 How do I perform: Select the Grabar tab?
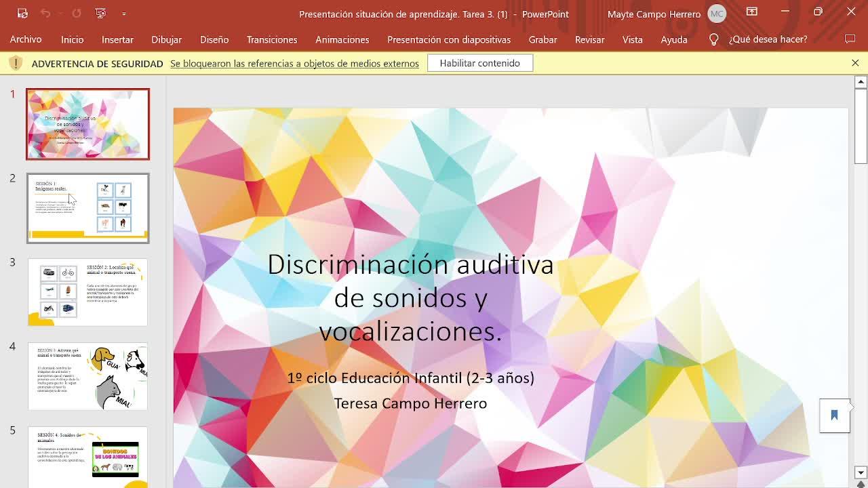coord(543,39)
